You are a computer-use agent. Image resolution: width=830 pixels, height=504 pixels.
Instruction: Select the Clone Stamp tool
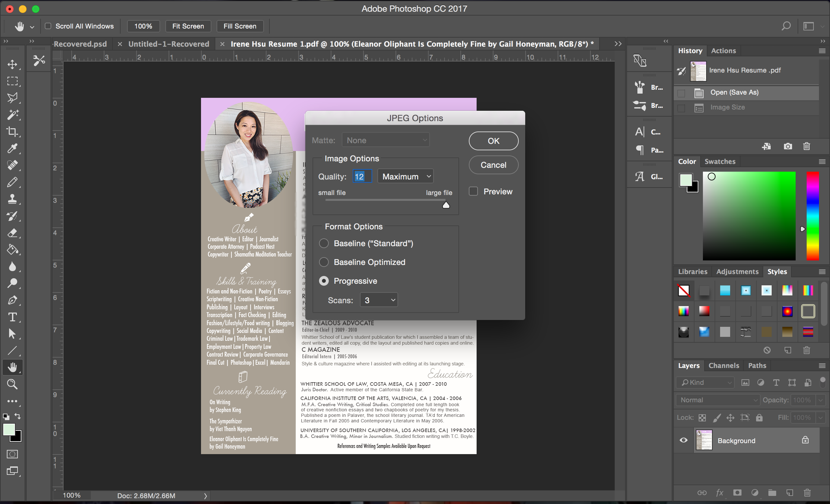[12, 199]
